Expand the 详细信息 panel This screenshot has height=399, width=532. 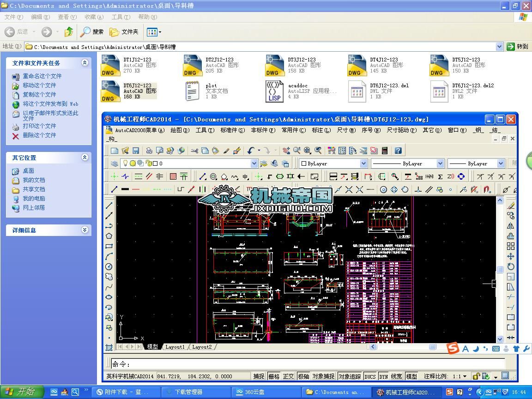85,230
